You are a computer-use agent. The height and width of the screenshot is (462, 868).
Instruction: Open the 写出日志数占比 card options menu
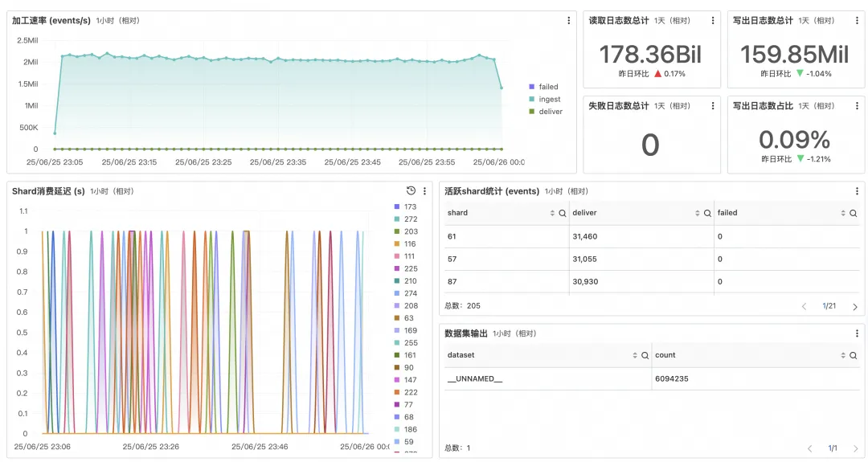point(857,106)
